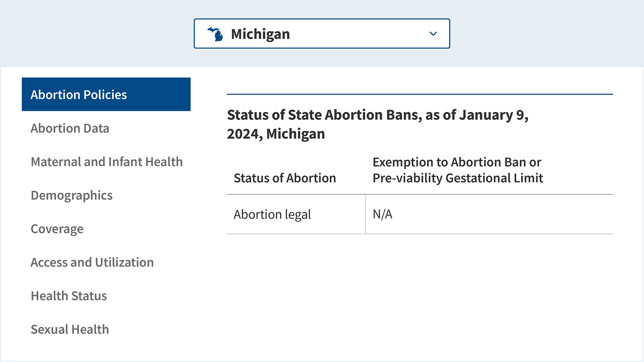This screenshot has width=644, height=362.
Task: Select the Abortion legal table cell
Action: point(272,215)
